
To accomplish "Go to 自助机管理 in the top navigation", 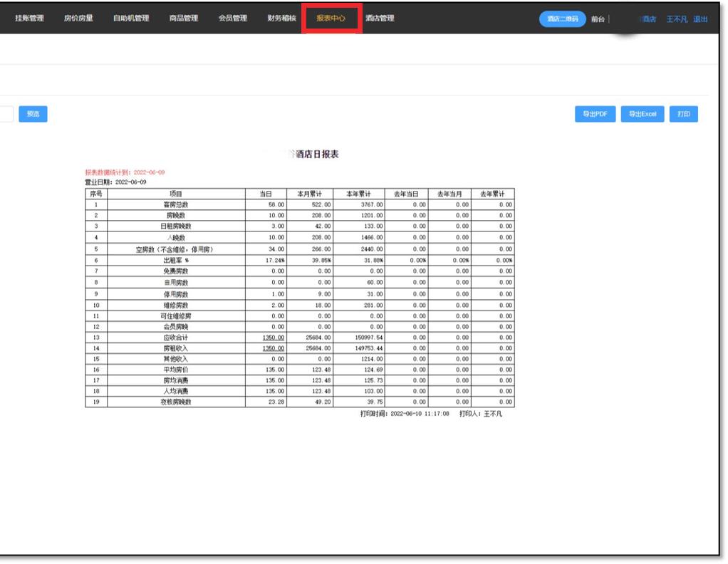I will point(131,19).
